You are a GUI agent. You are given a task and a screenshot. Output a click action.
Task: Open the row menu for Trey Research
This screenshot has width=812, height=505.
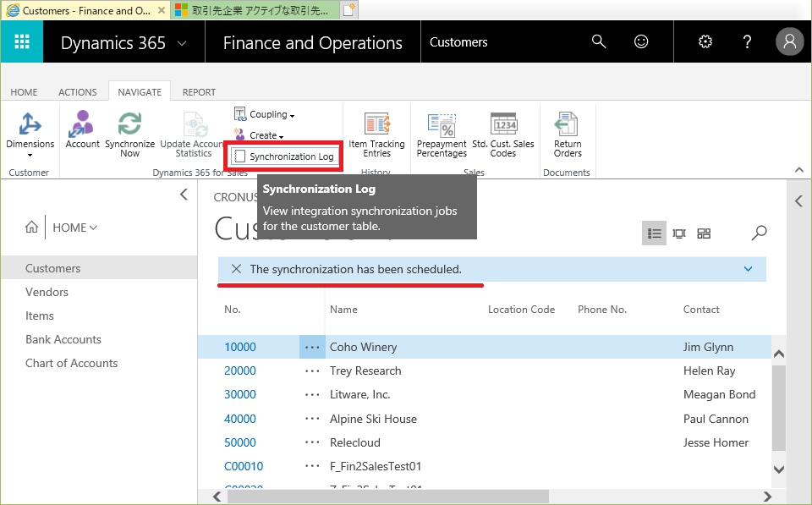[312, 371]
